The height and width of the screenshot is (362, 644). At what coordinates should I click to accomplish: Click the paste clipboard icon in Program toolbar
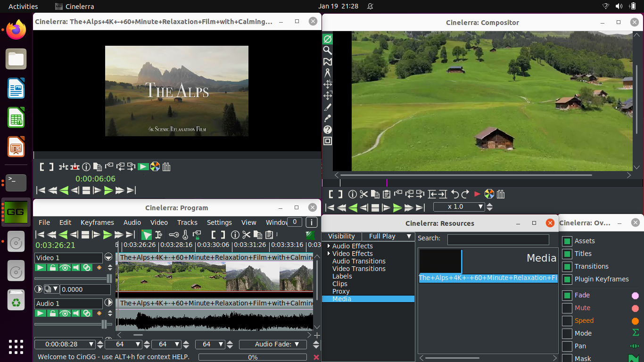(x=269, y=235)
